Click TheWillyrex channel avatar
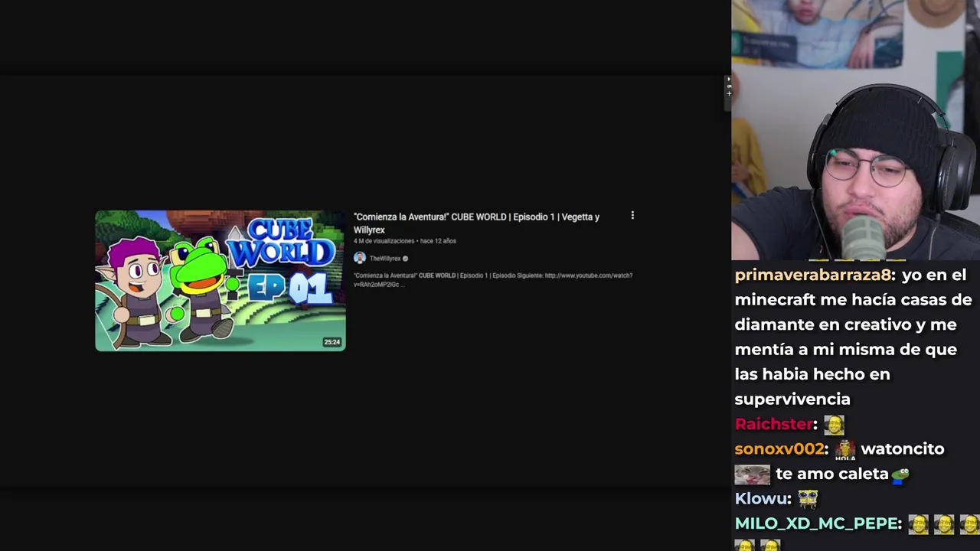 [x=359, y=258]
